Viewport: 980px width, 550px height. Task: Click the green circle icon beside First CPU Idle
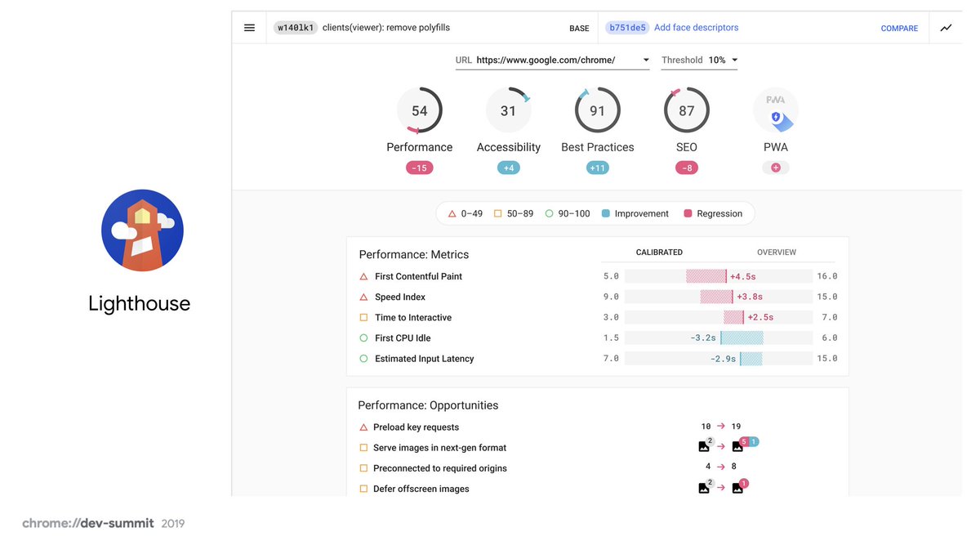363,338
